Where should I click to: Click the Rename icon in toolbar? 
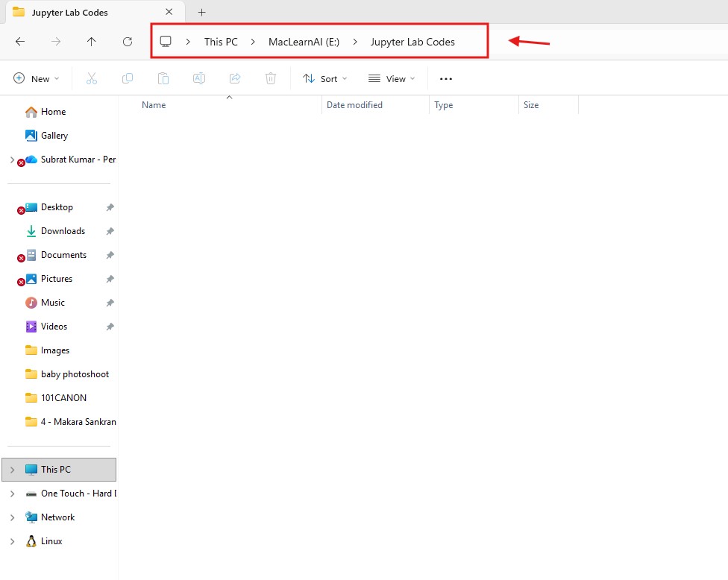pyautogui.click(x=199, y=78)
